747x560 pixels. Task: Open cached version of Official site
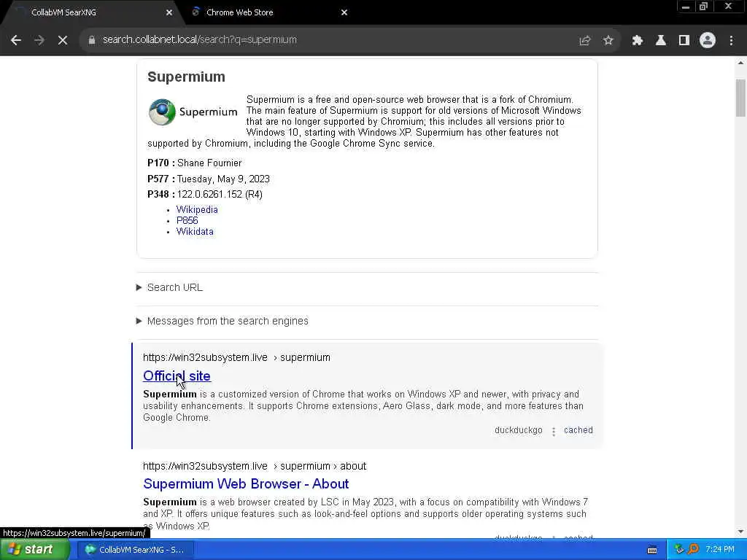(x=578, y=430)
